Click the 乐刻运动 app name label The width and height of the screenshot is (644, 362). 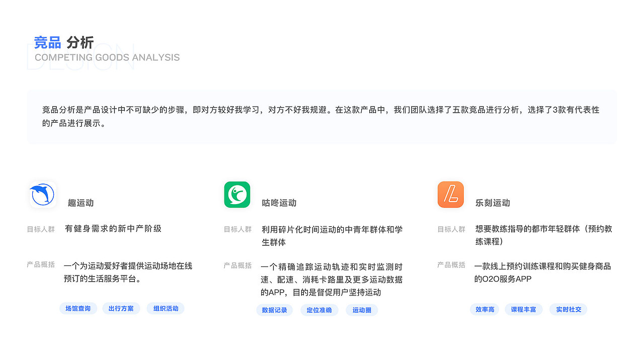[x=492, y=203]
